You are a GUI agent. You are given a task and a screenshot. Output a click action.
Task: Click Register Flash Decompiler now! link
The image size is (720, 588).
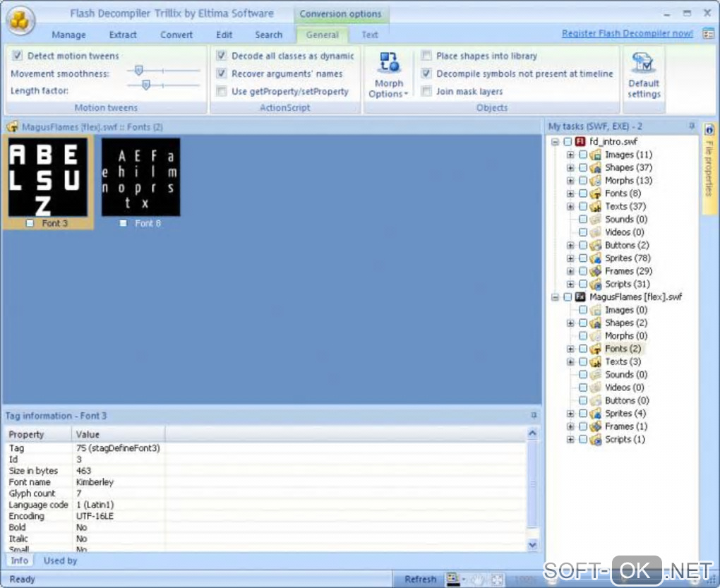click(628, 33)
